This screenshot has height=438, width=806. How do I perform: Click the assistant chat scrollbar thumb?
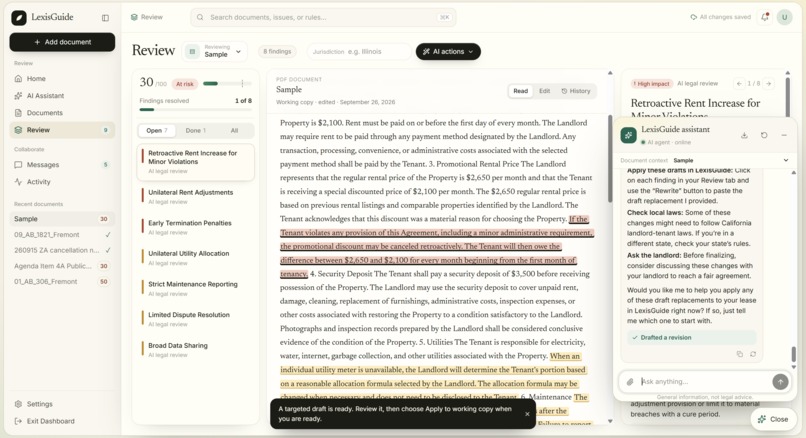[793, 354]
